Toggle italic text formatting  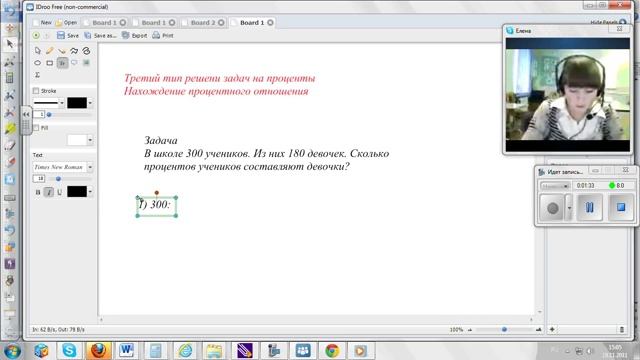(49, 192)
